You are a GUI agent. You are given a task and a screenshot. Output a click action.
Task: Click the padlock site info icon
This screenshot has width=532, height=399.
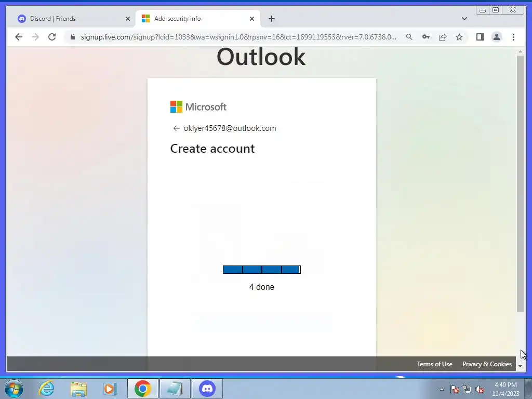[73, 37]
